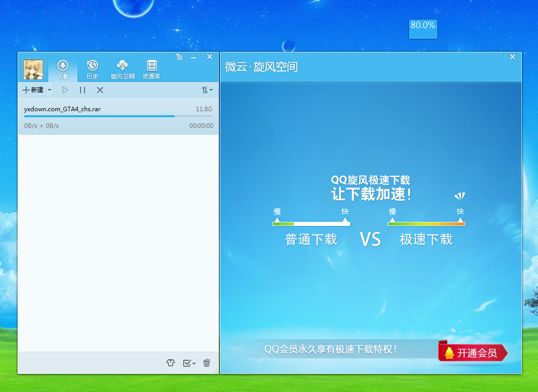Delete the task with the X toolbar icon

[100, 90]
